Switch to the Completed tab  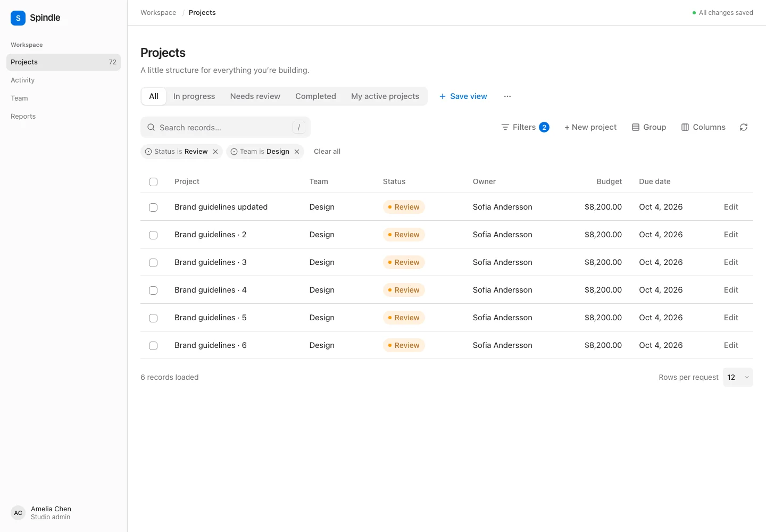pyautogui.click(x=315, y=96)
